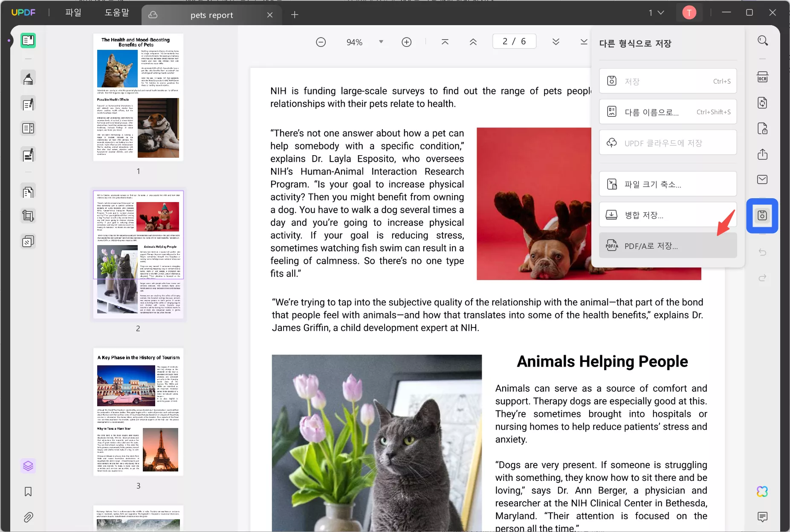Open the UPDF AI assistant
The image size is (790, 532).
tap(763, 492)
